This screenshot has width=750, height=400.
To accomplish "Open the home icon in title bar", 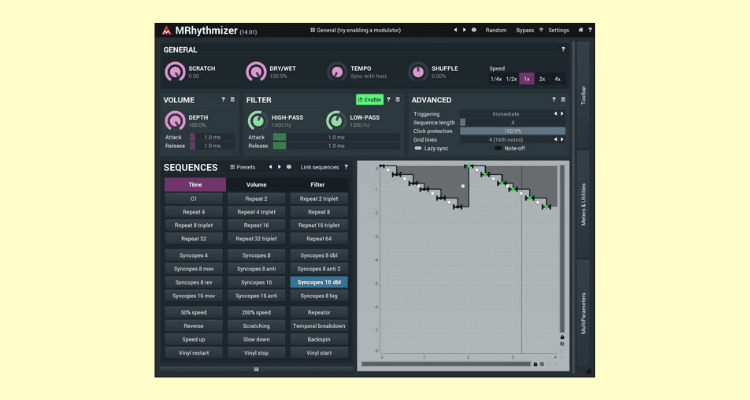I will pyautogui.click(x=580, y=30).
